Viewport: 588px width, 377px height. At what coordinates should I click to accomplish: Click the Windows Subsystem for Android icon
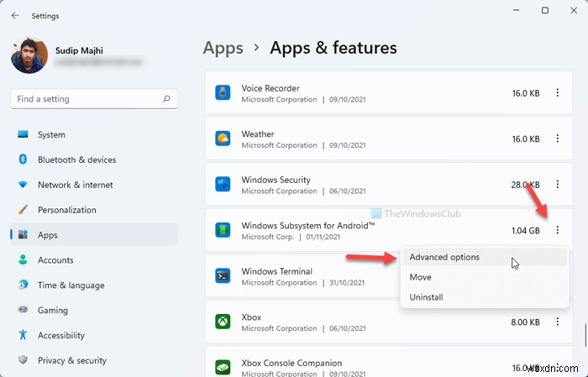point(223,231)
